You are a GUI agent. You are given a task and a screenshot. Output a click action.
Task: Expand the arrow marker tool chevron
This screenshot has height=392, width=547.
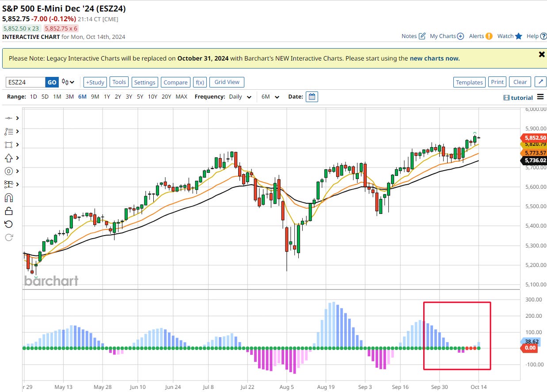tap(17, 158)
